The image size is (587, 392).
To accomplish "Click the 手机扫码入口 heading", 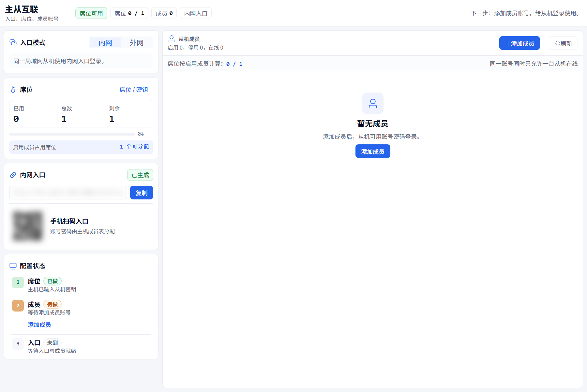I will [69, 221].
